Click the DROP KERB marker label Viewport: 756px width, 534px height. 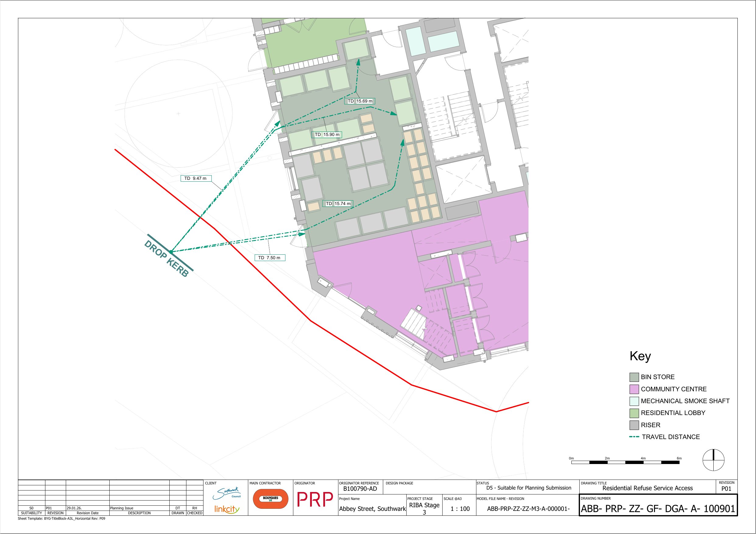167,259
